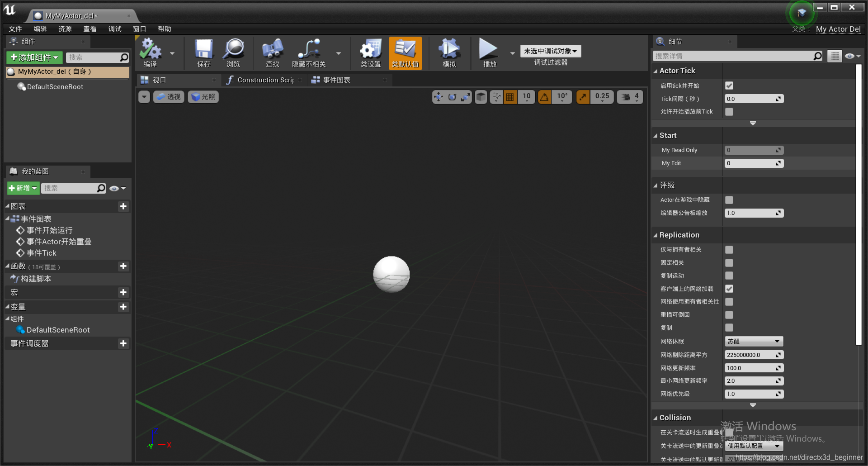Click My Edit value field
868x466 pixels.
pyautogui.click(x=754, y=163)
